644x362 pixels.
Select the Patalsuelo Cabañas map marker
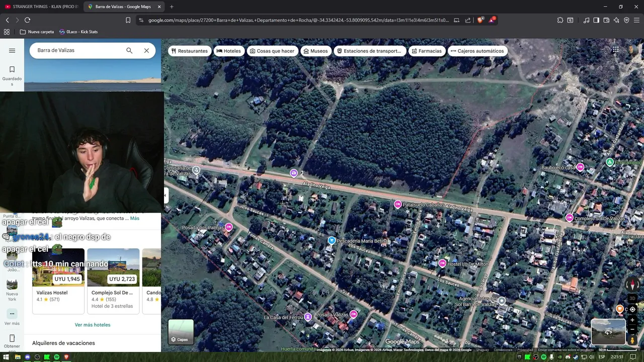point(397,204)
